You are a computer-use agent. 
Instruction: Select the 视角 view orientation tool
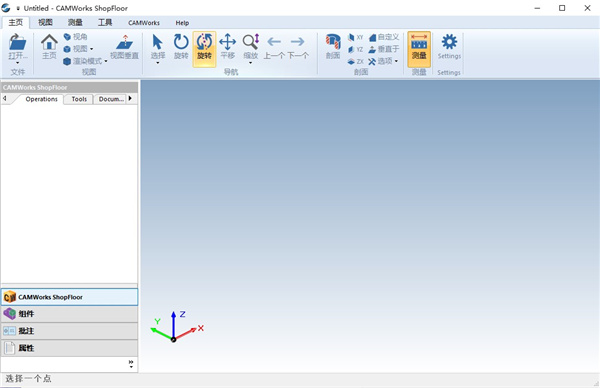(x=75, y=37)
